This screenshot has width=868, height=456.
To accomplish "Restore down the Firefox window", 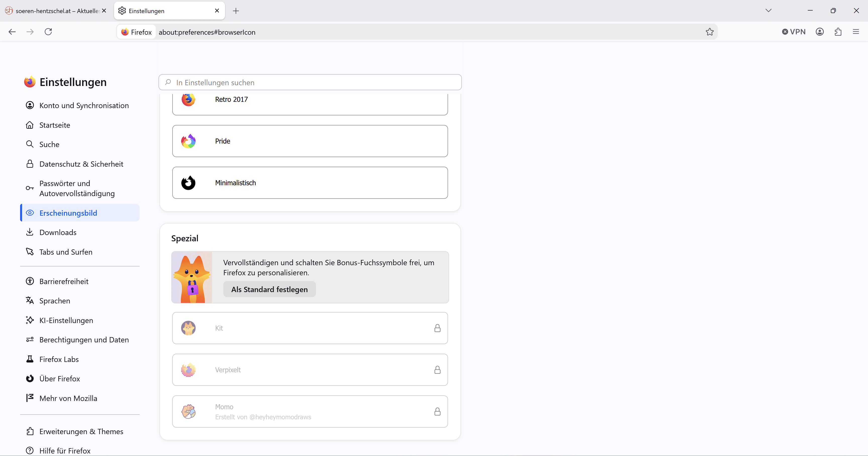I will tap(833, 11).
